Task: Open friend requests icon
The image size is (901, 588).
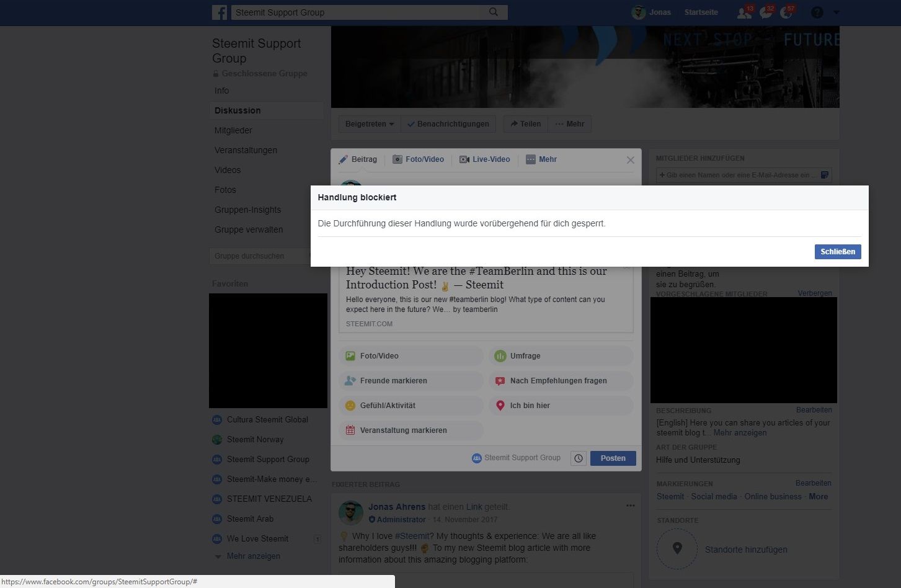Action: click(744, 12)
